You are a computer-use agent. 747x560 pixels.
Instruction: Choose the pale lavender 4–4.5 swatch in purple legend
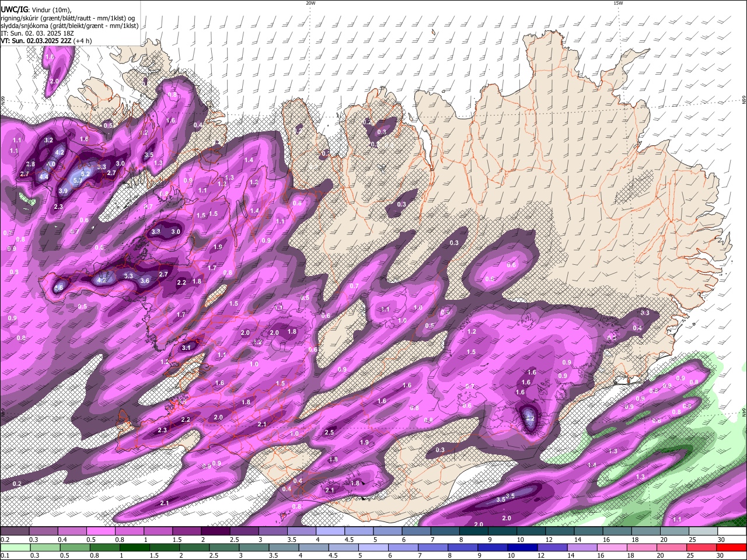[x=330, y=531]
